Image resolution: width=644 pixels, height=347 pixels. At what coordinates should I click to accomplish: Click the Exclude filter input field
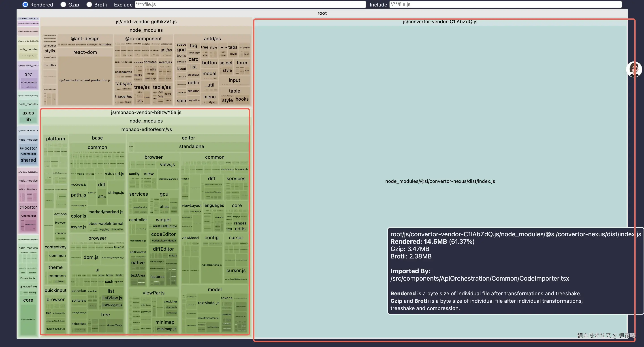(250, 4)
